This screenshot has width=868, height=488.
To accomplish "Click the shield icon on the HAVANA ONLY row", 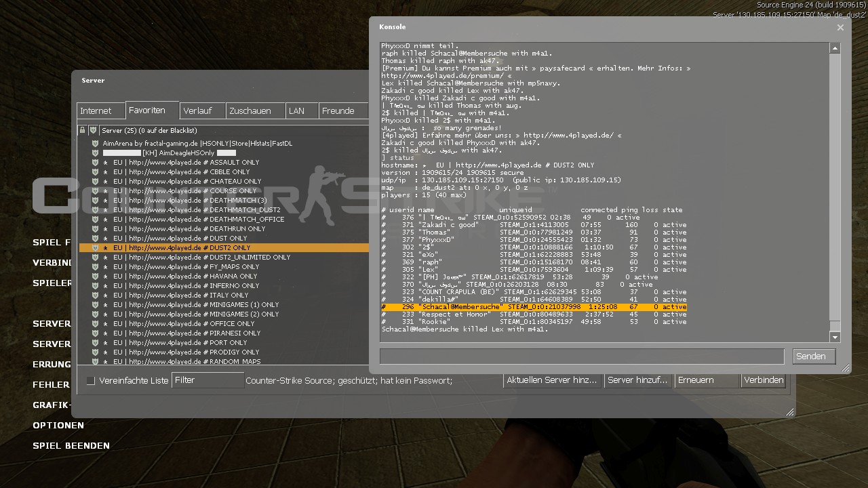I will coord(96,277).
